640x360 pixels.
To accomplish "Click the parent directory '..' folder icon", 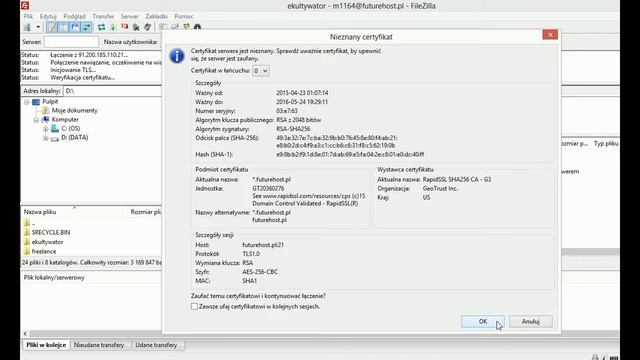I will tap(27, 223).
